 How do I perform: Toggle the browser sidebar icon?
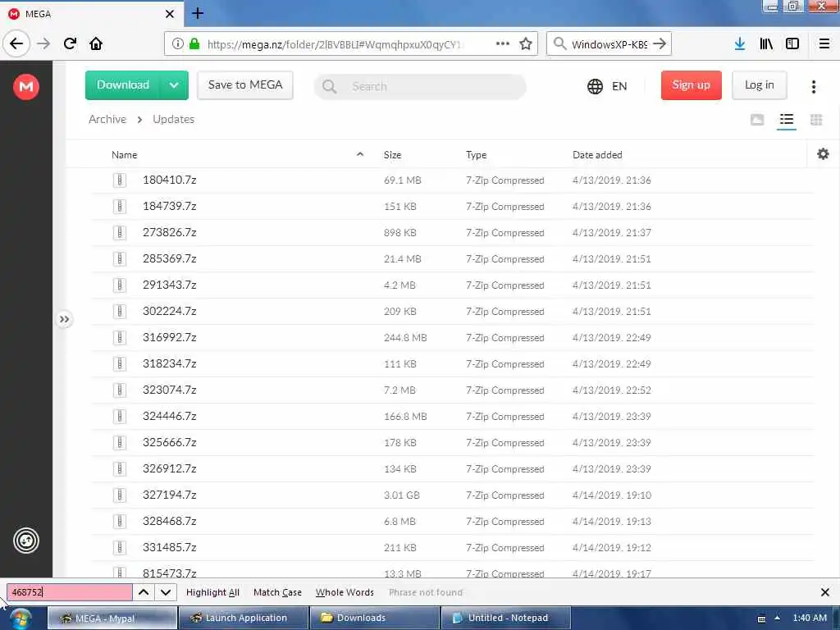pyautogui.click(x=792, y=44)
